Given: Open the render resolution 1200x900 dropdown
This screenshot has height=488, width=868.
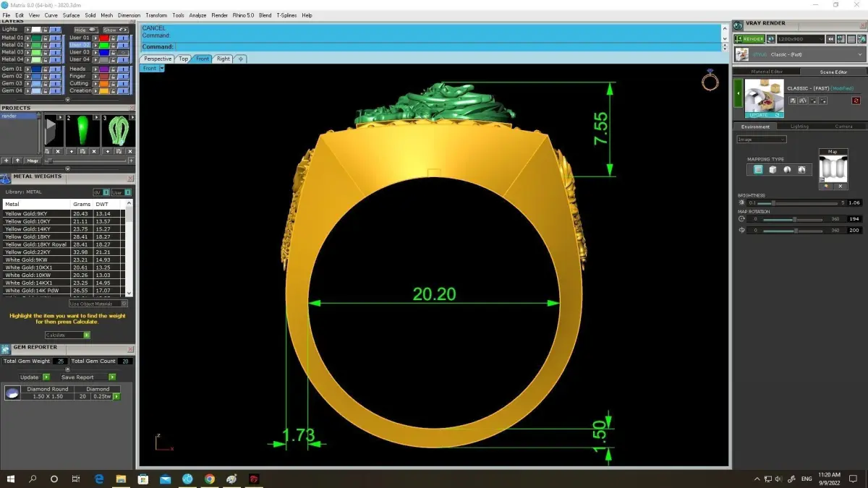Looking at the screenshot, I should point(801,39).
